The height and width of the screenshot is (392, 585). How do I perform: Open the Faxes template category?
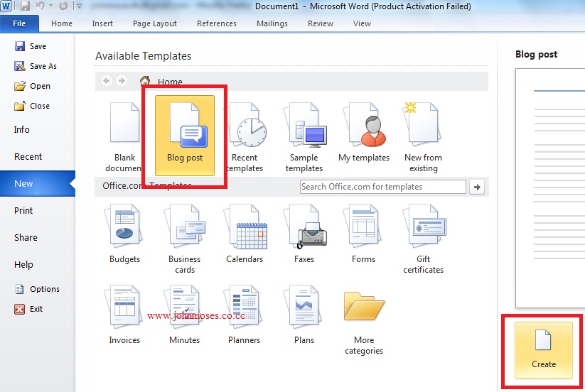tap(304, 234)
